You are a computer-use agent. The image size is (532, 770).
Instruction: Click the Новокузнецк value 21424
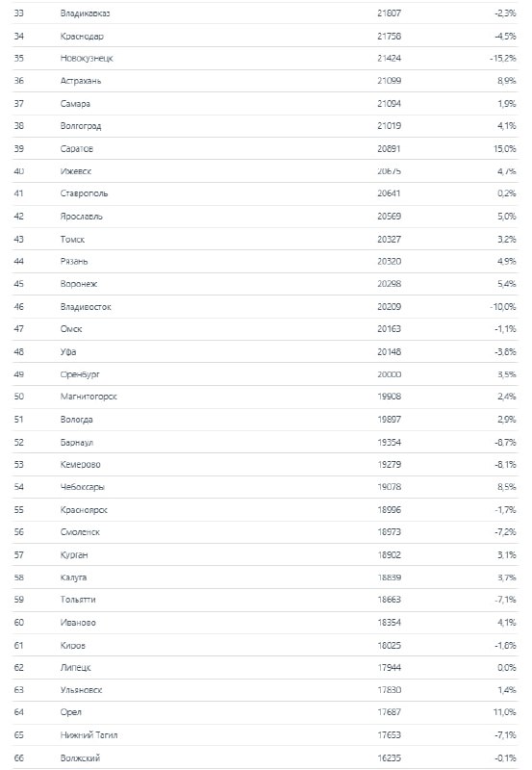point(390,58)
